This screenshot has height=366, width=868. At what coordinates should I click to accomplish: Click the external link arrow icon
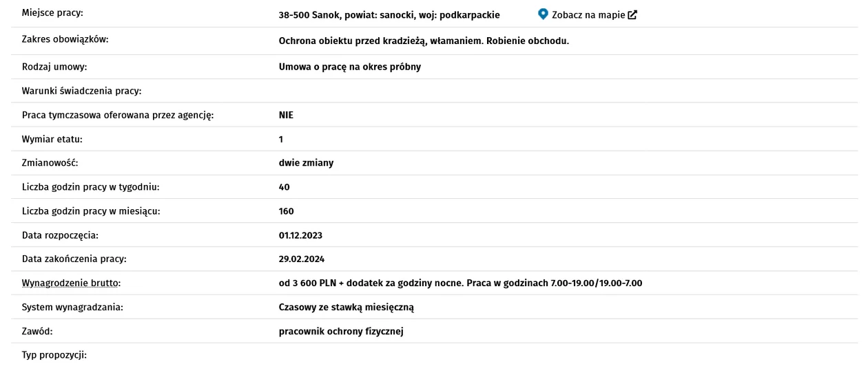point(632,14)
